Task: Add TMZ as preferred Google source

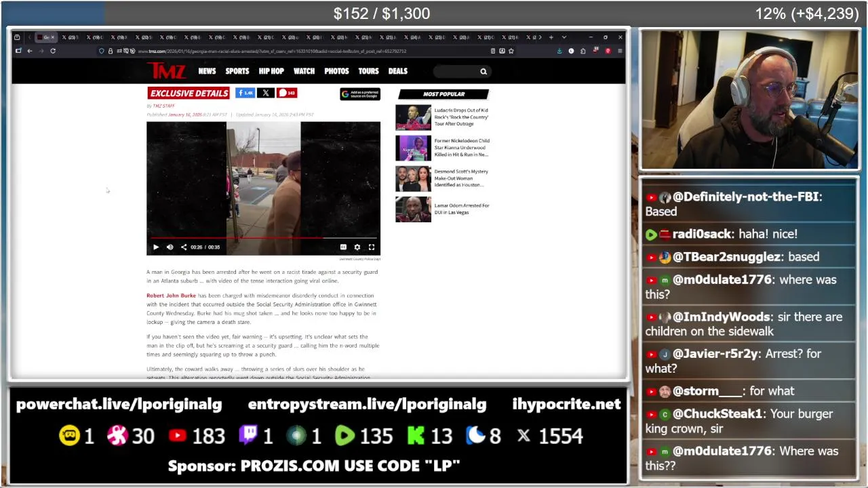Action: click(x=360, y=94)
